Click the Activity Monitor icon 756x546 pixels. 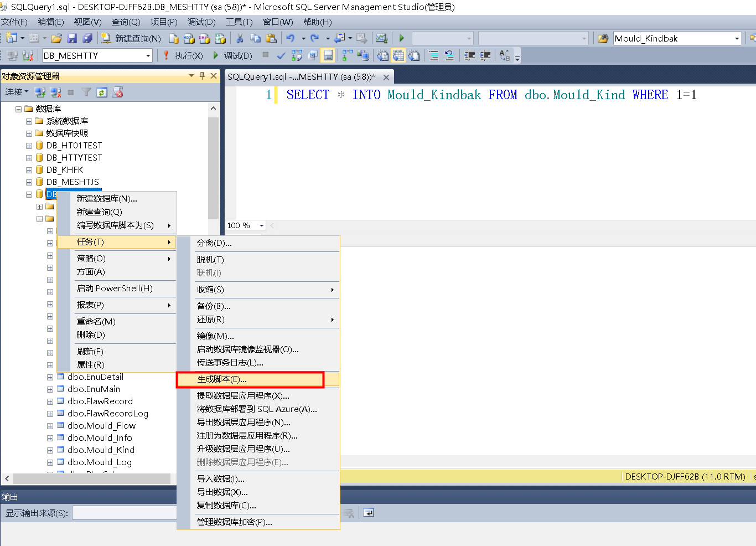382,38
